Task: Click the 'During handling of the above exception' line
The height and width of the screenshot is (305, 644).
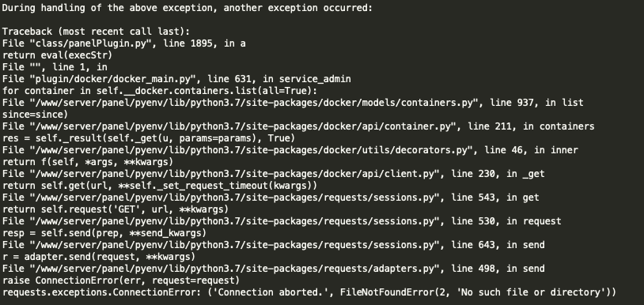Action: tap(188, 8)
